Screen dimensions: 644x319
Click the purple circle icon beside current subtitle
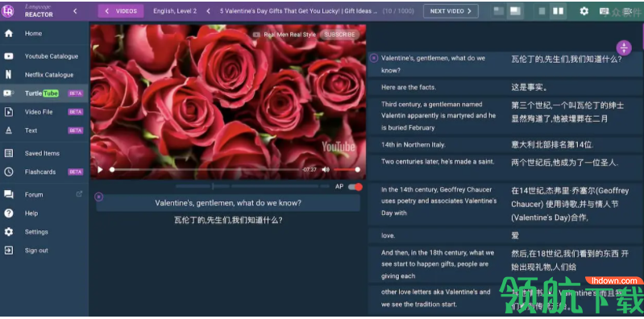pos(98,197)
